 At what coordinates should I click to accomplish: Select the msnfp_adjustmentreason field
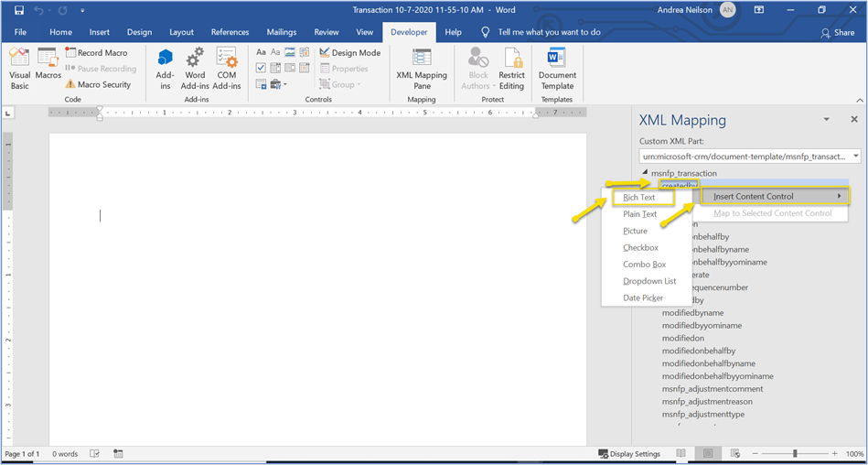coord(707,401)
